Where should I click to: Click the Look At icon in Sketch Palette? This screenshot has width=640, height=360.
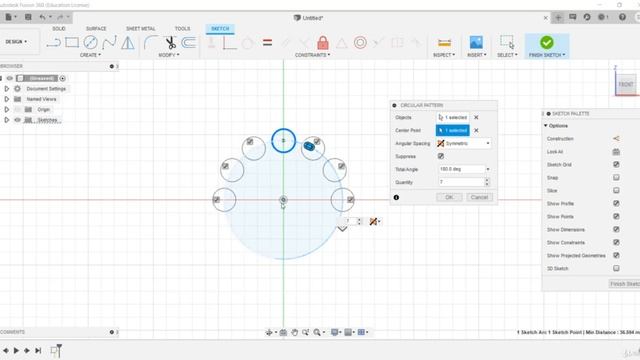click(x=616, y=152)
